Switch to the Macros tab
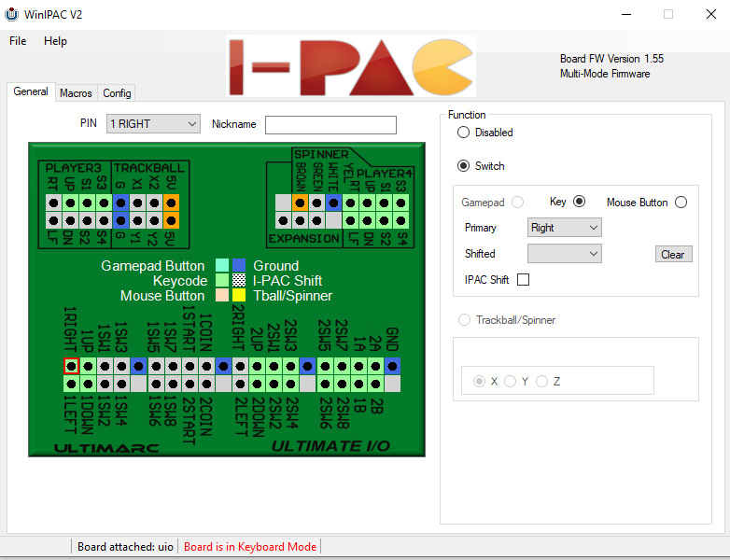The width and height of the screenshot is (730, 560). (76, 93)
